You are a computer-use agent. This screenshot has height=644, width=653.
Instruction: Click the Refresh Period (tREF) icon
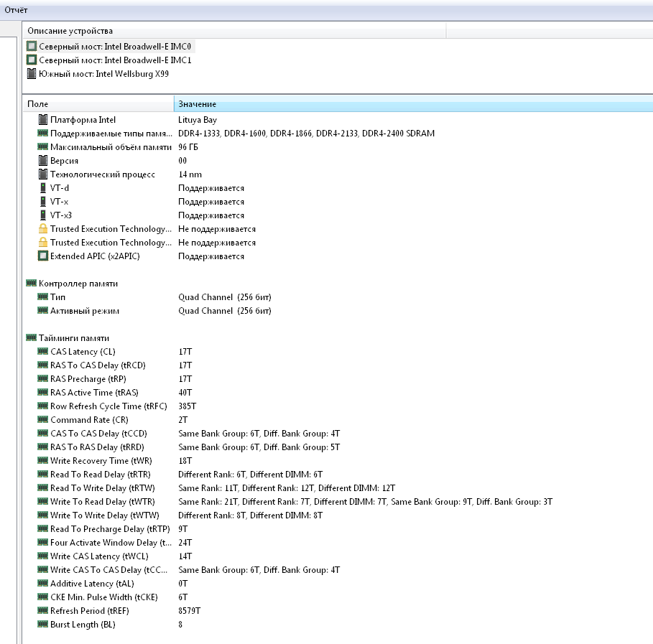(43, 611)
